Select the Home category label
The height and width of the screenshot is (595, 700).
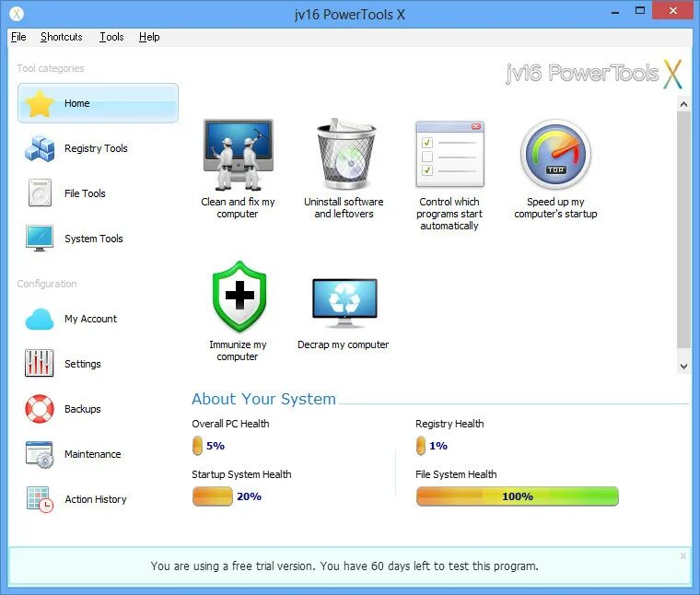tap(76, 103)
